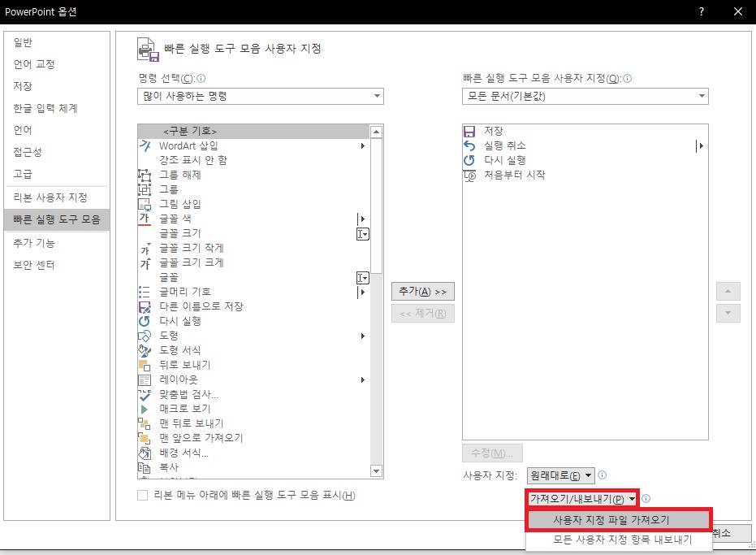Click info icon next to 명령 선택
Screen dimensions: 756x555
point(201,78)
